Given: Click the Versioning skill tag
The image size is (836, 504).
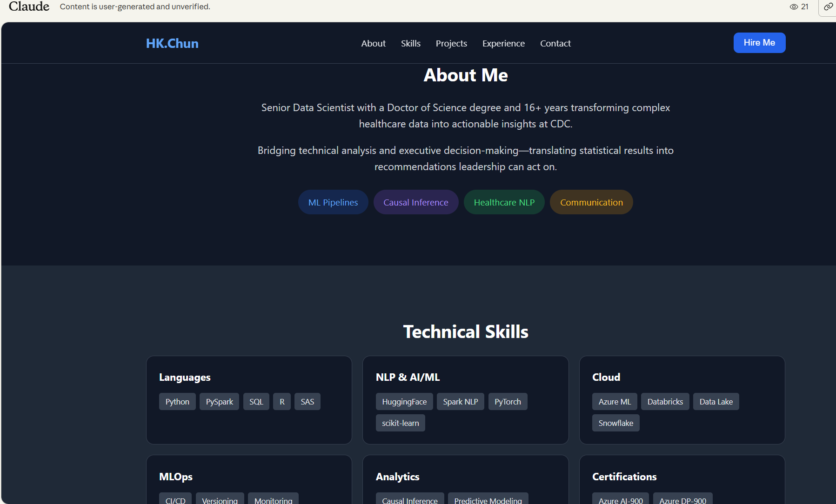Looking at the screenshot, I should pos(220,499).
